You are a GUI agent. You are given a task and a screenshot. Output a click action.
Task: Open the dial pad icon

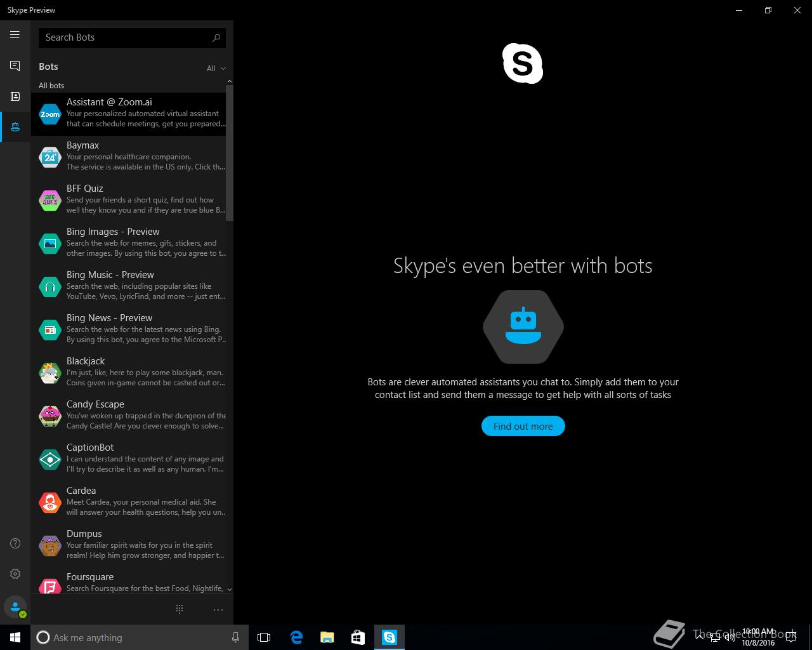click(x=180, y=609)
